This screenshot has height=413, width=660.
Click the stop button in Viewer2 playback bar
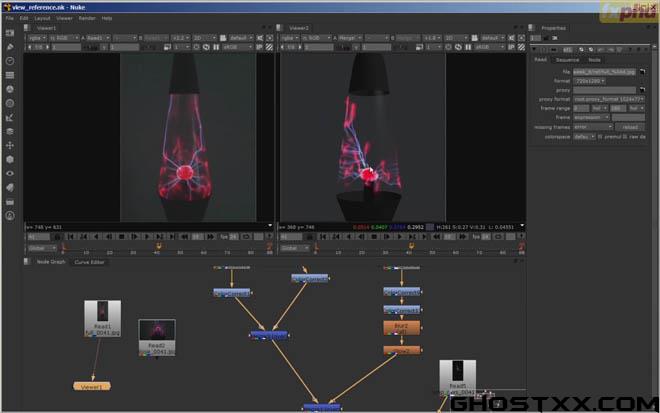tap(374, 237)
